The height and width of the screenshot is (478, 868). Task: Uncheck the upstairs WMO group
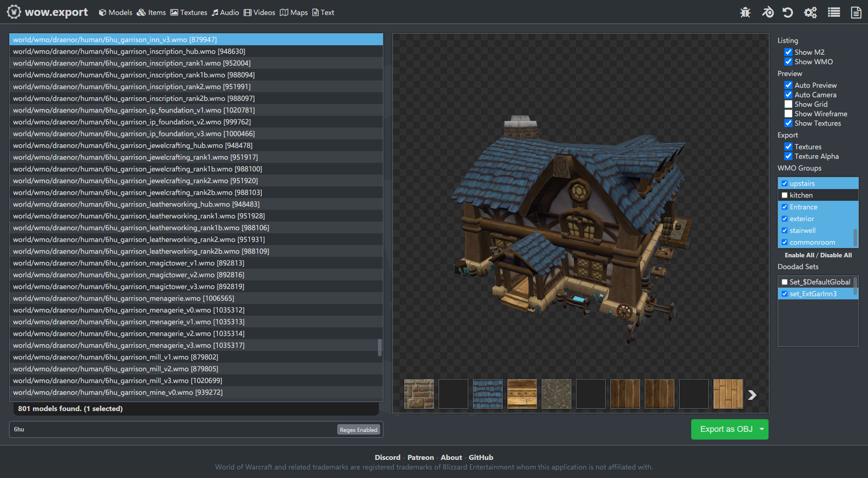tap(785, 184)
